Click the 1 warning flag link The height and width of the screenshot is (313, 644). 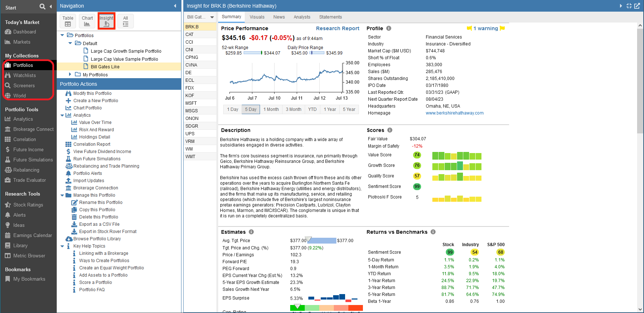485,28
